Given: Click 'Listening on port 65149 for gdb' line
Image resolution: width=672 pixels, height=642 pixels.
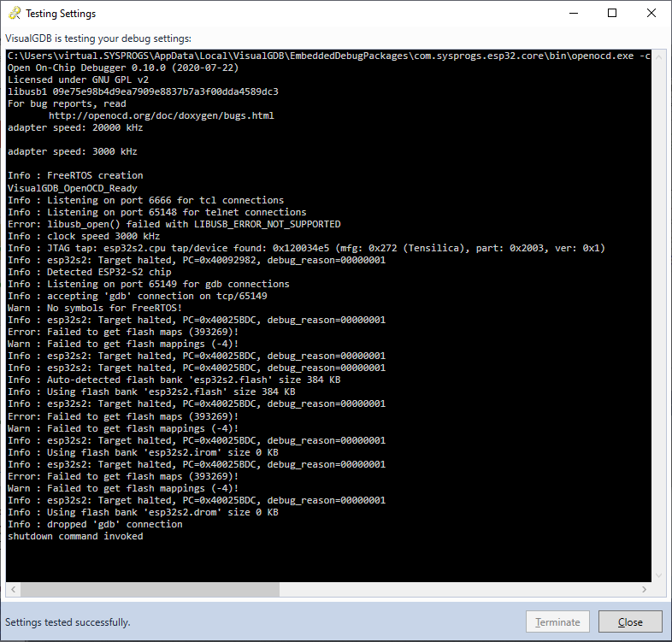Looking at the screenshot, I should click(x=148, y=284).
